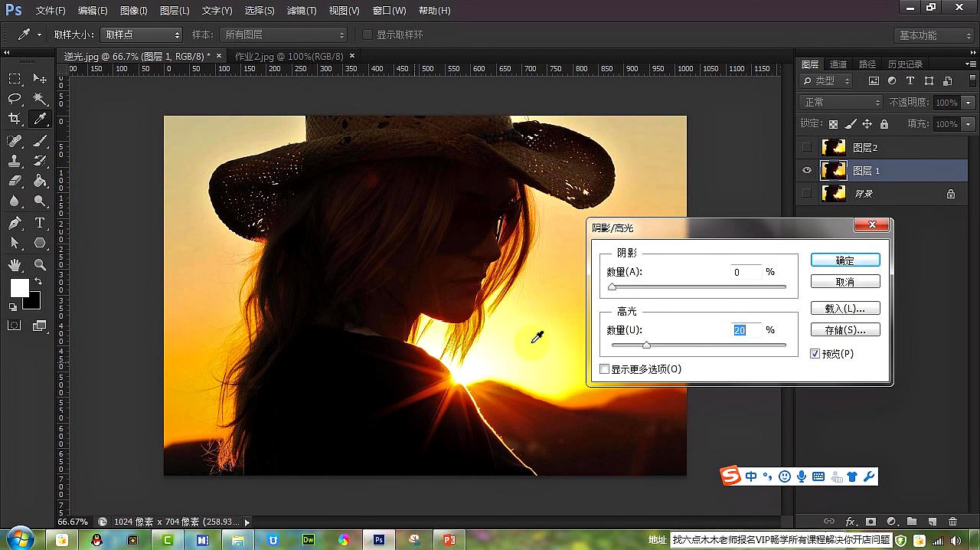Click the 高光 amount slider handle

(646, 345)
